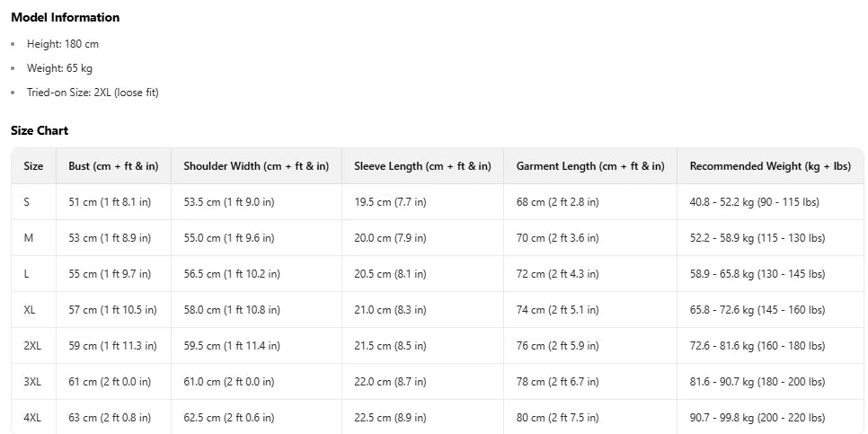Click the Garment Length column header
The height and width of the screenshot is (434, 868).
point(590,166)
